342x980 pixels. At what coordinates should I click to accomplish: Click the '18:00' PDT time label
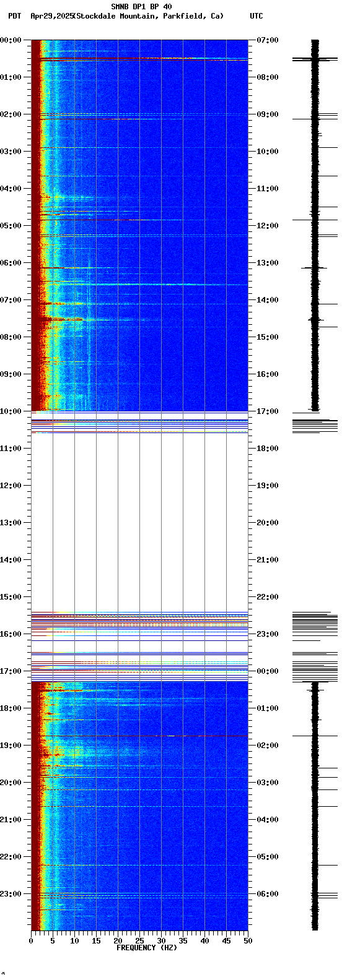[11, 708]
